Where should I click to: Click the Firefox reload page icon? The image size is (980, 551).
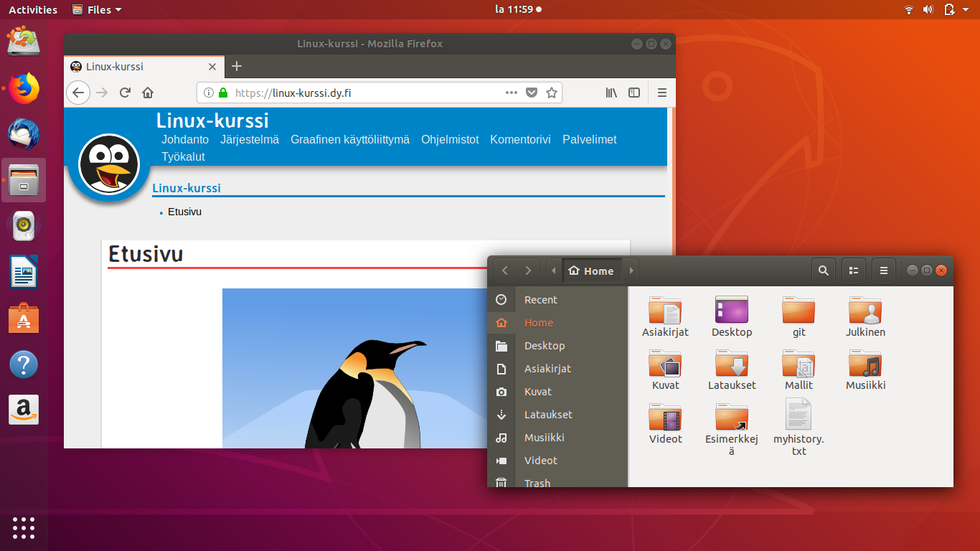pyautogui.click(x=125, y=93)
